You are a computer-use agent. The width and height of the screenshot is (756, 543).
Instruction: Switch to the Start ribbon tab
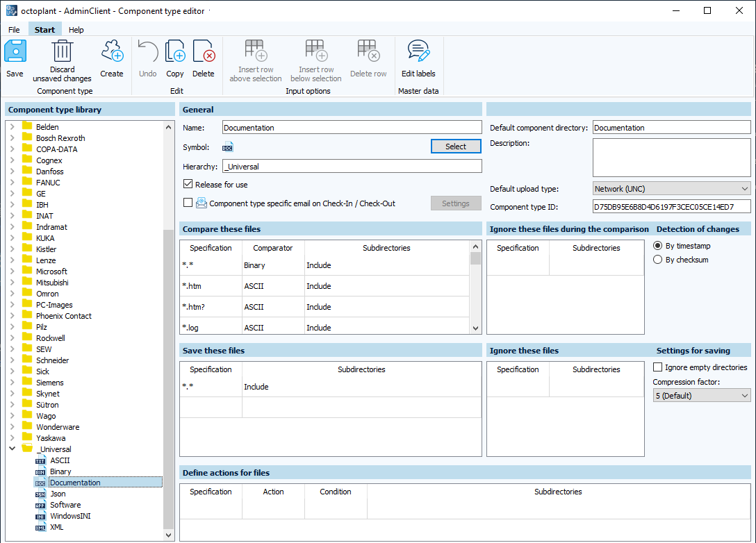(45, 29)
